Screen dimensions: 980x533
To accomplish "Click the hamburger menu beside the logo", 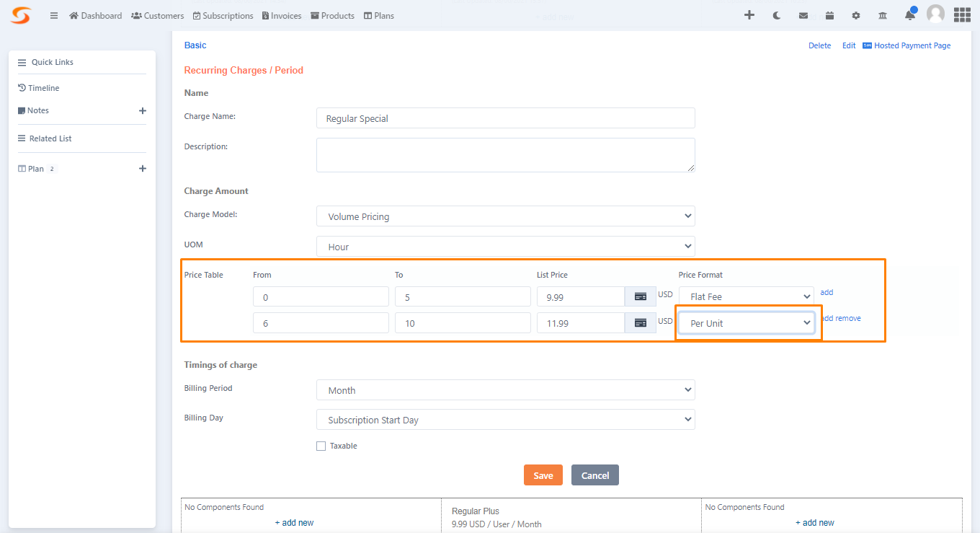I will (53, 15).
